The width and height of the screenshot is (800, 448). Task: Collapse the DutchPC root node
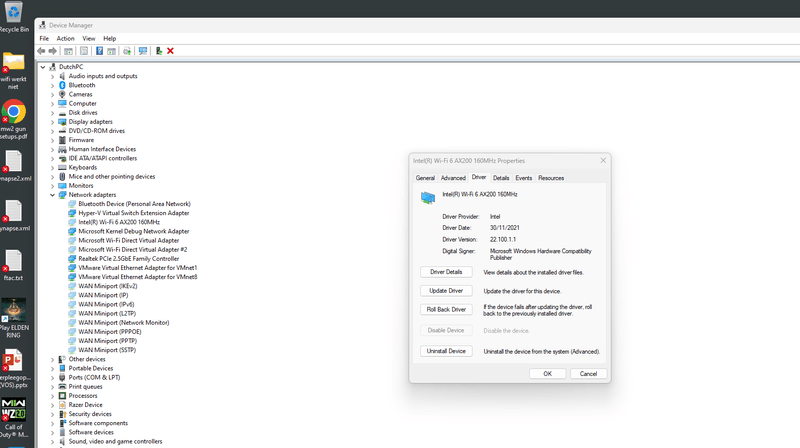pos(43,67)
